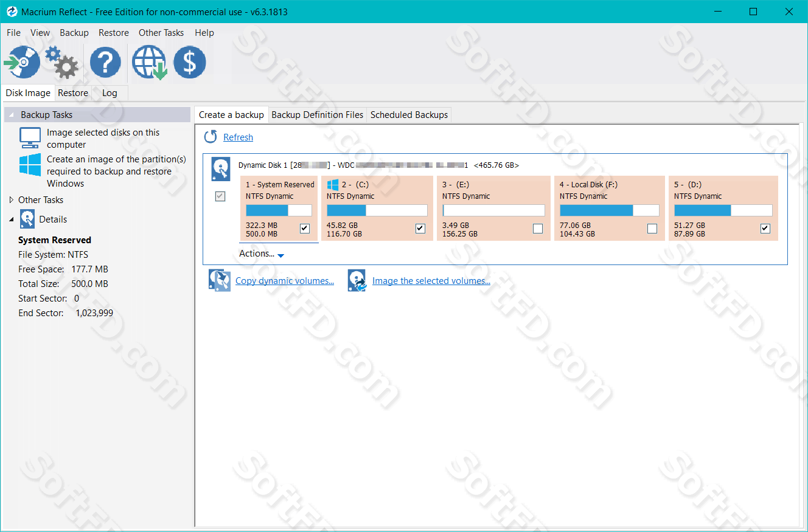Image resolution: width=808 pixels, height=532 pixels.
Task: Uncheck the C: partition checkbox
Action: pos(420,229)
